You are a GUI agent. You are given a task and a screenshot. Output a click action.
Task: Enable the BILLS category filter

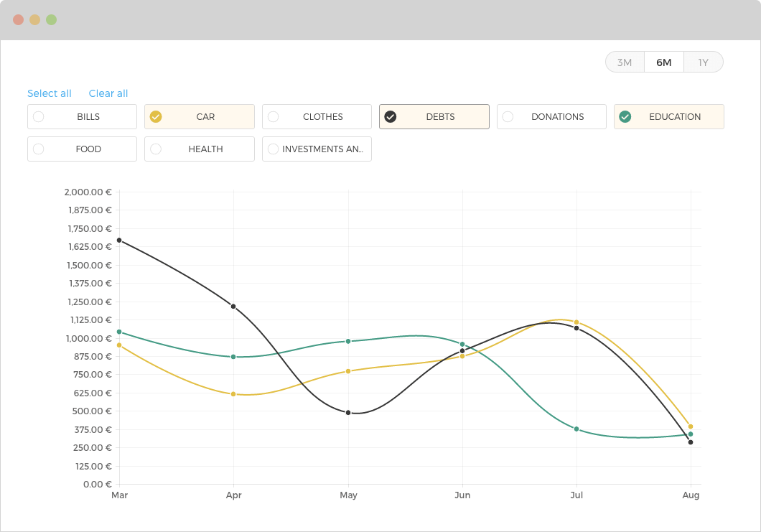point(82,116)
